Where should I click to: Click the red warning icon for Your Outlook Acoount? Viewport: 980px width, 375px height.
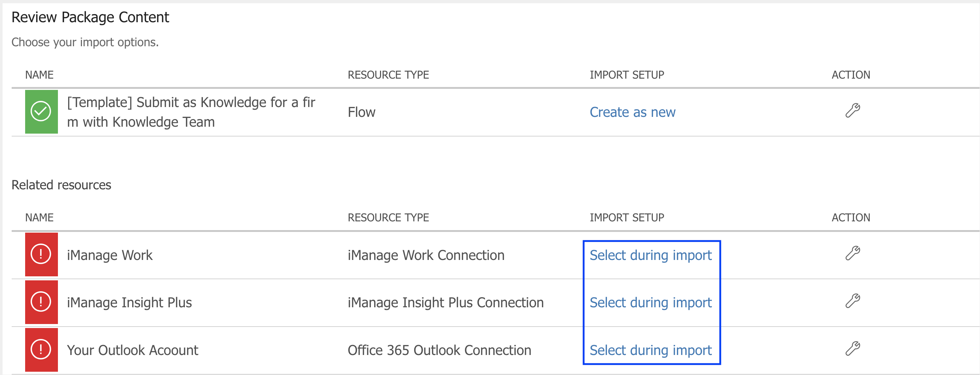coord(41,350)
